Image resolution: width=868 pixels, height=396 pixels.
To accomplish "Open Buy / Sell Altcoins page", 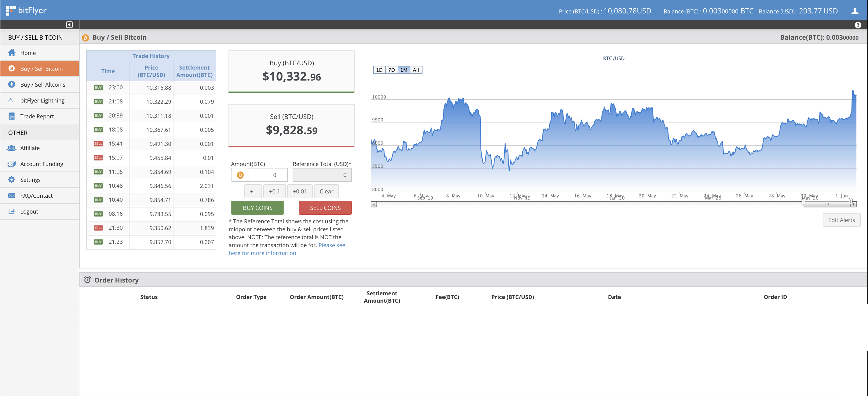I will pos(39,85).
